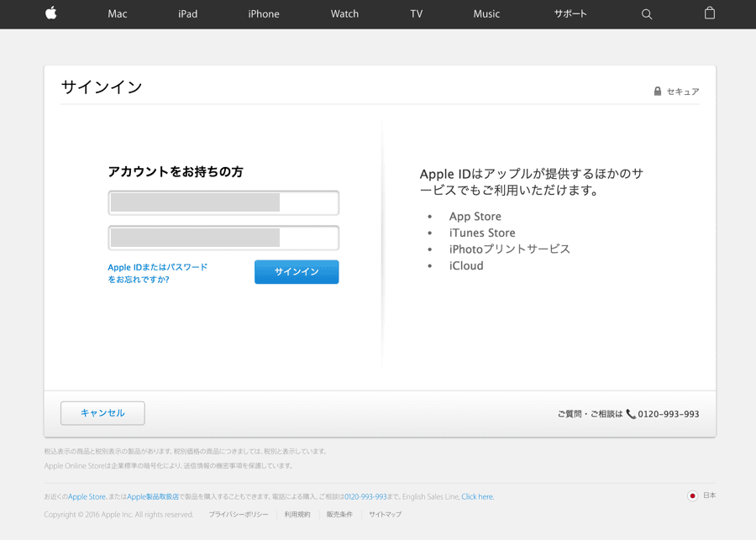Open the iPad menu
This screenshot has height=540, width=756.
pos(187,14)
